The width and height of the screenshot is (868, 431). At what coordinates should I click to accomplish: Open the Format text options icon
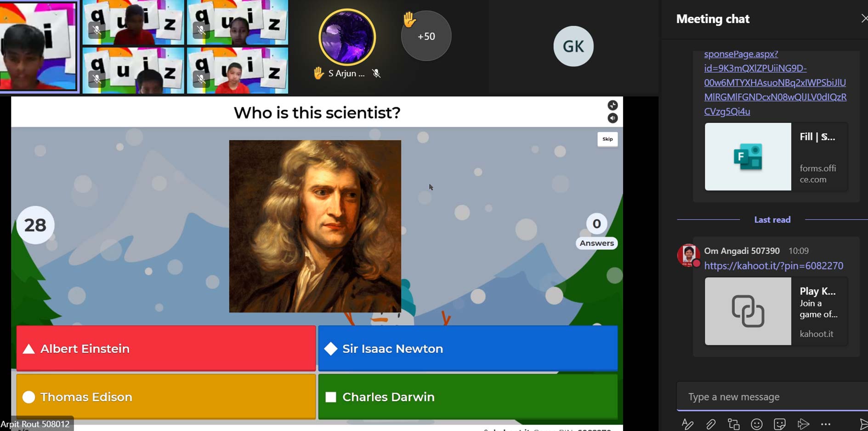coord(687,424)
